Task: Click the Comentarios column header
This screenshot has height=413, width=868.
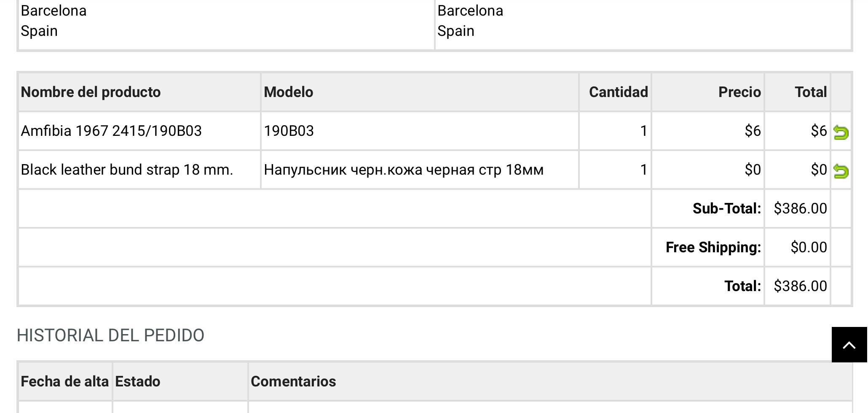Action: pyautogui.click(x=293, y=382)
